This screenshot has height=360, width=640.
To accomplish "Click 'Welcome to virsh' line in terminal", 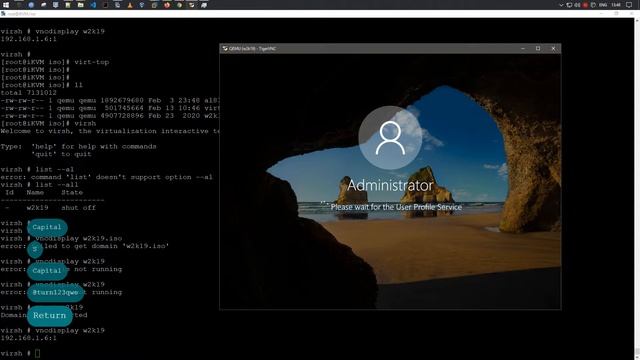I will click(110, 131).
